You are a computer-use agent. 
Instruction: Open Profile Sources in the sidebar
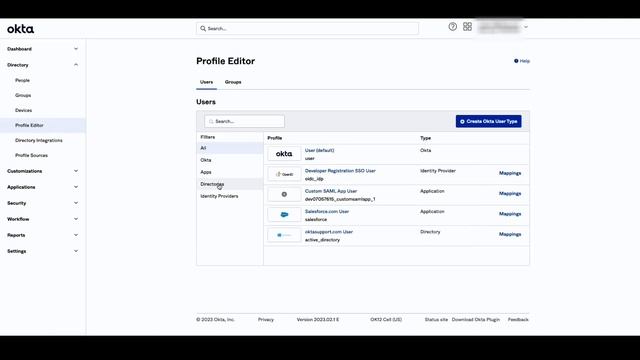coord(31,156)
